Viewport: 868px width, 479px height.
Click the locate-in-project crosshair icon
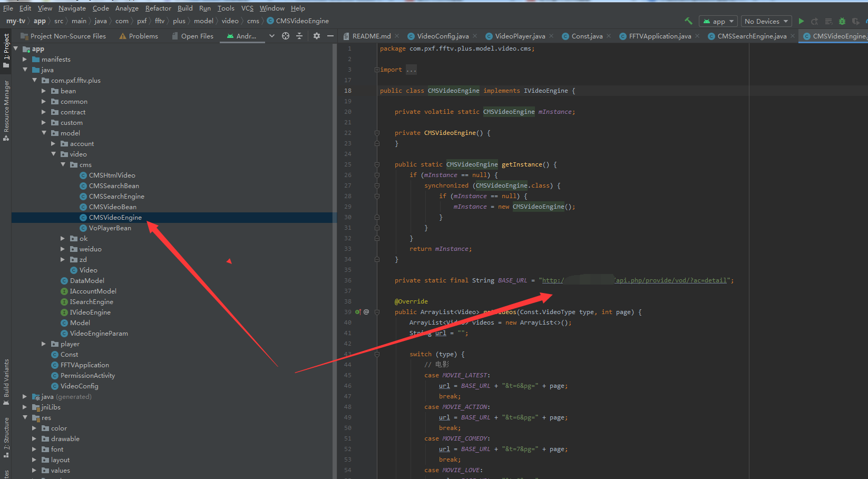[286, 36]
